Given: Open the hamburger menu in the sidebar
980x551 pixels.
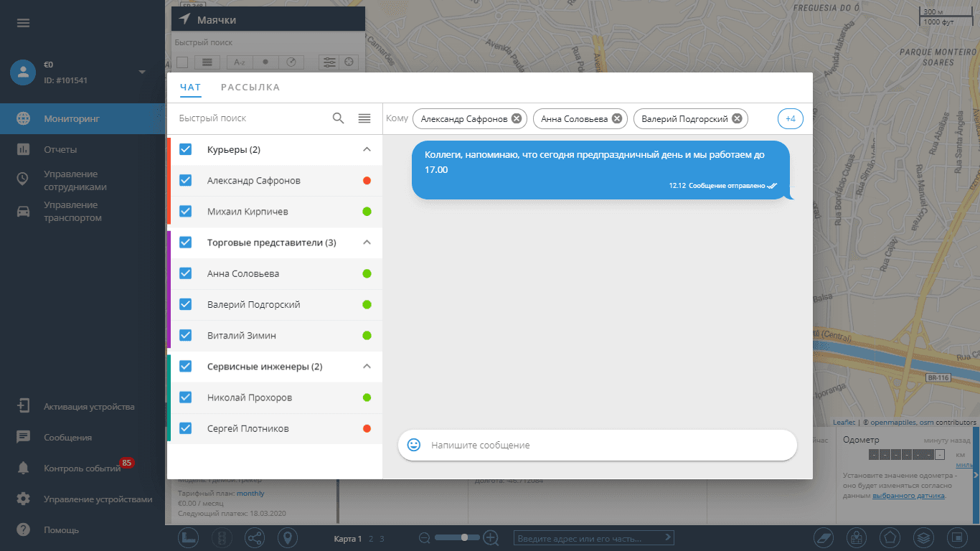Looking at the screenshot, I should [23, 23].
